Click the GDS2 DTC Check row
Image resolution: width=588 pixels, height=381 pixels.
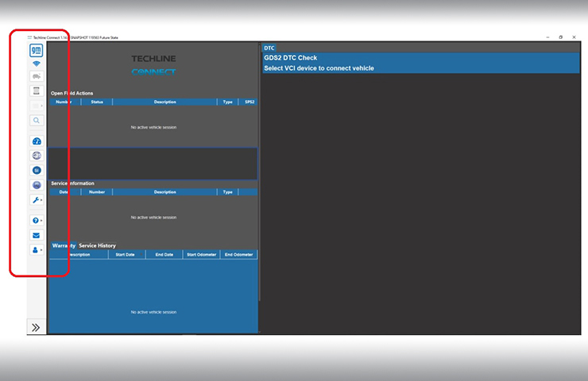pos(421,58)
